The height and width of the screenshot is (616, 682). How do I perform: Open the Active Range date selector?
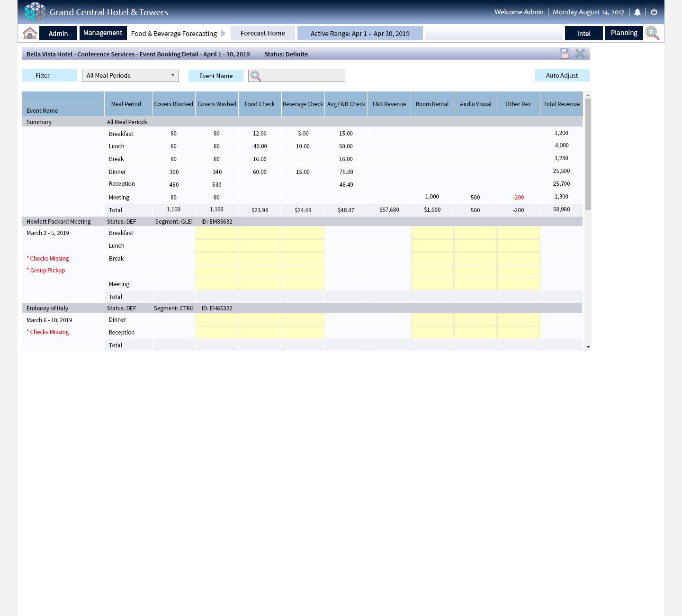coord(360,34)
